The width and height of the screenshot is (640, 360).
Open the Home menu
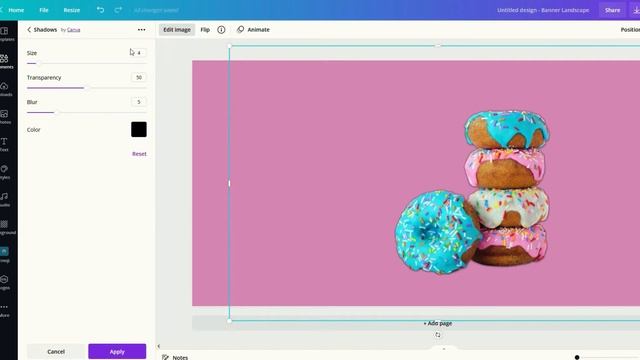point(16,10)
